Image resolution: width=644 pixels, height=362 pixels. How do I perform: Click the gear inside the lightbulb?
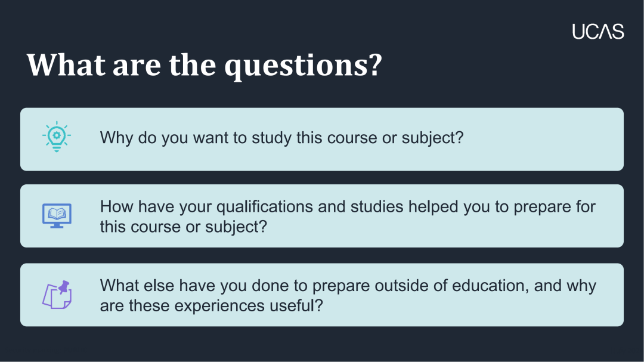57,135
